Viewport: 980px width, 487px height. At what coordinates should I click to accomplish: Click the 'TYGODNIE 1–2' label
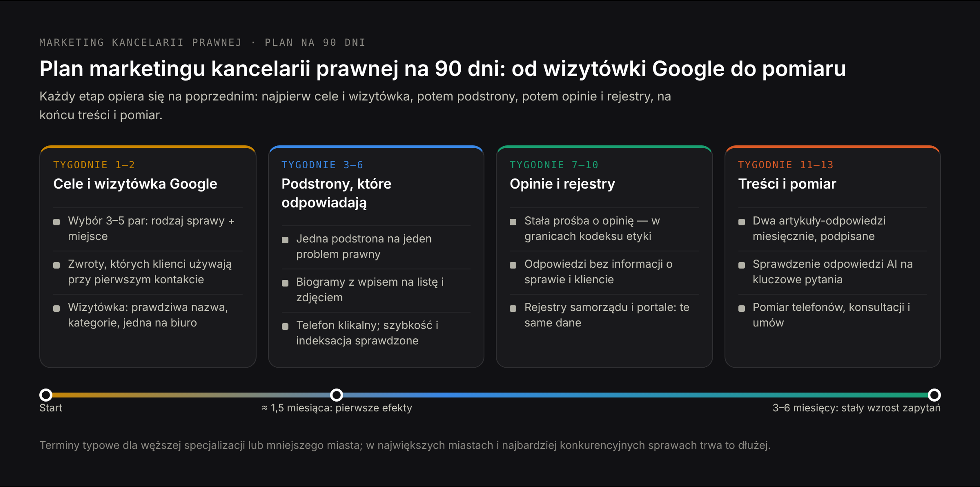[x=94, y=165]
